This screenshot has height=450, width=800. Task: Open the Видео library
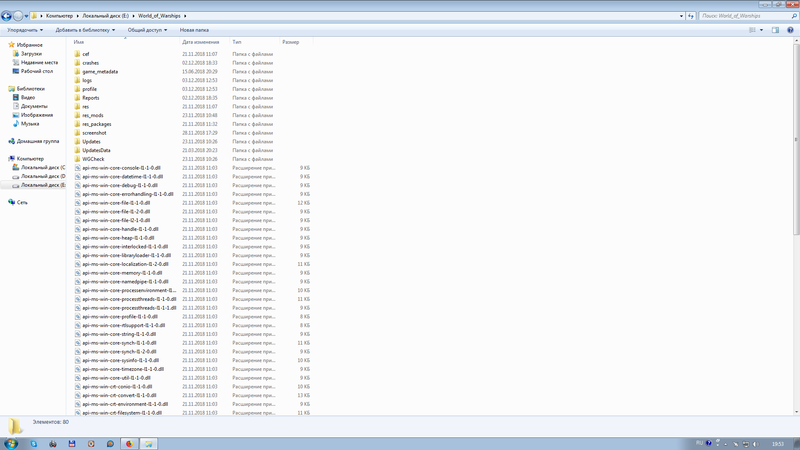[28, 97]
